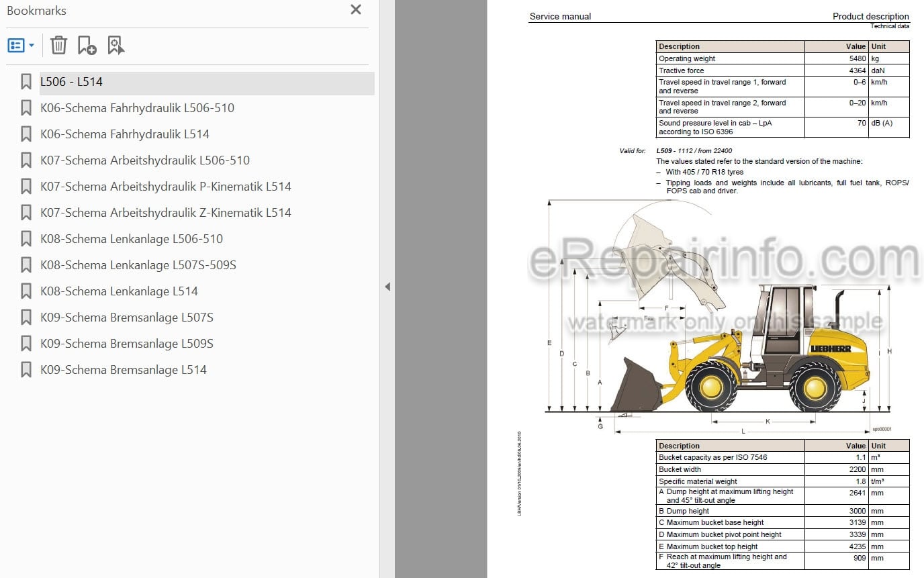Click bookmark icon beside K06-Schema Fahrhydraulik L506-510
The image size is (924, 578).
26,108
